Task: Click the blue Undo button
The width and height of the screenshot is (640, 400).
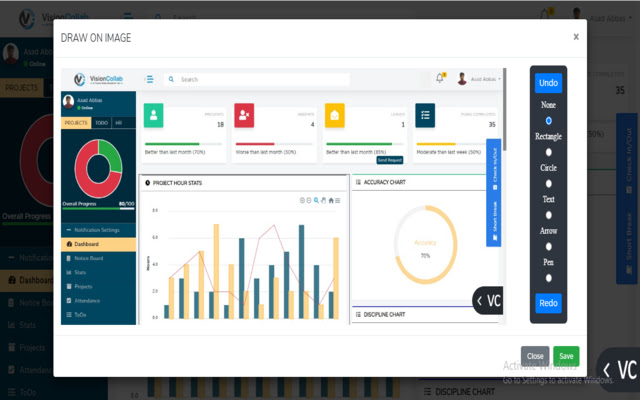Action: pyautogui.click(x=548, y=83)
